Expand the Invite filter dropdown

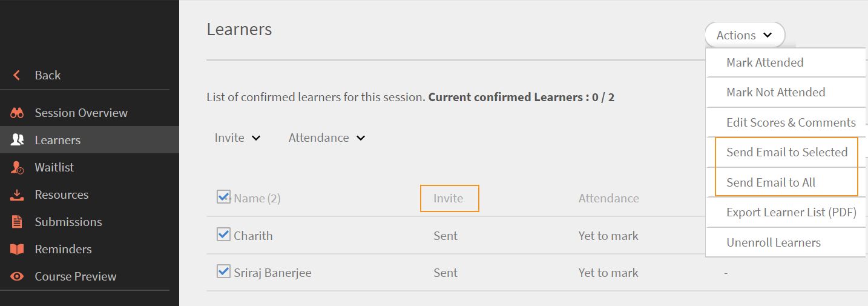[x=237, y=138]
